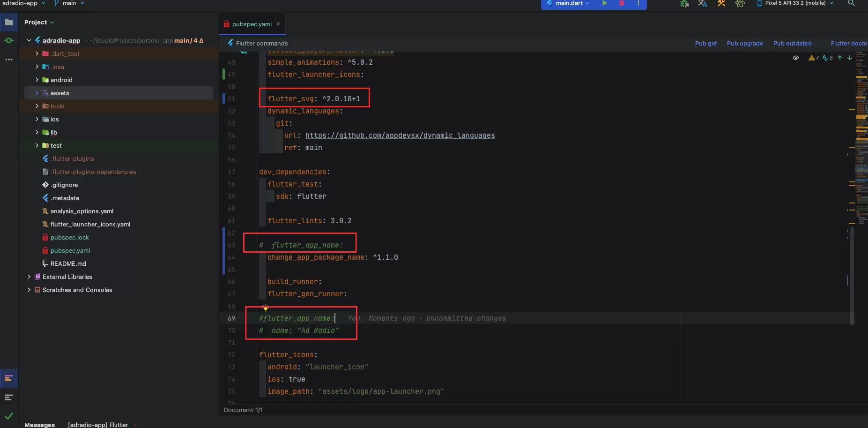The width and height of the screenshot is (868, 428).
Task: Click the orange hammer and wrench icon
Action: coord(721,4)
